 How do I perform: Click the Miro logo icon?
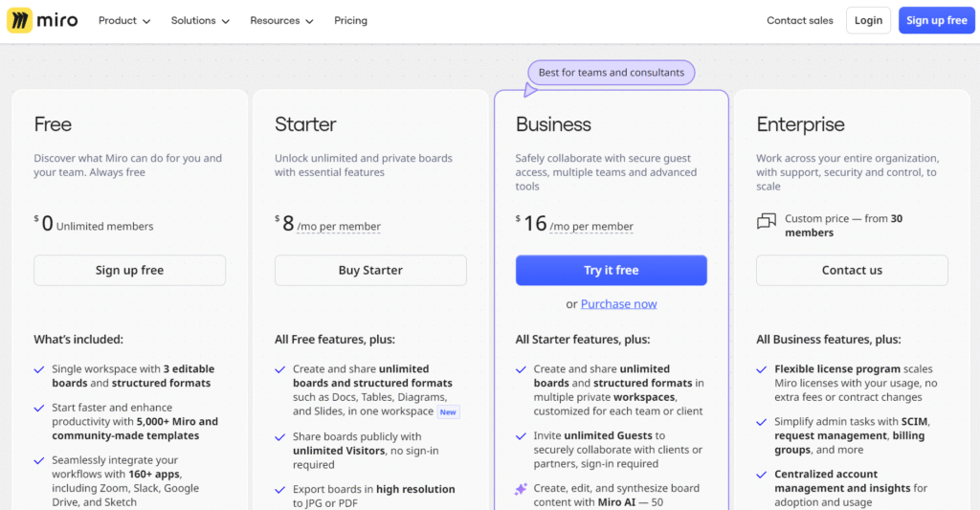pos(20,20)
